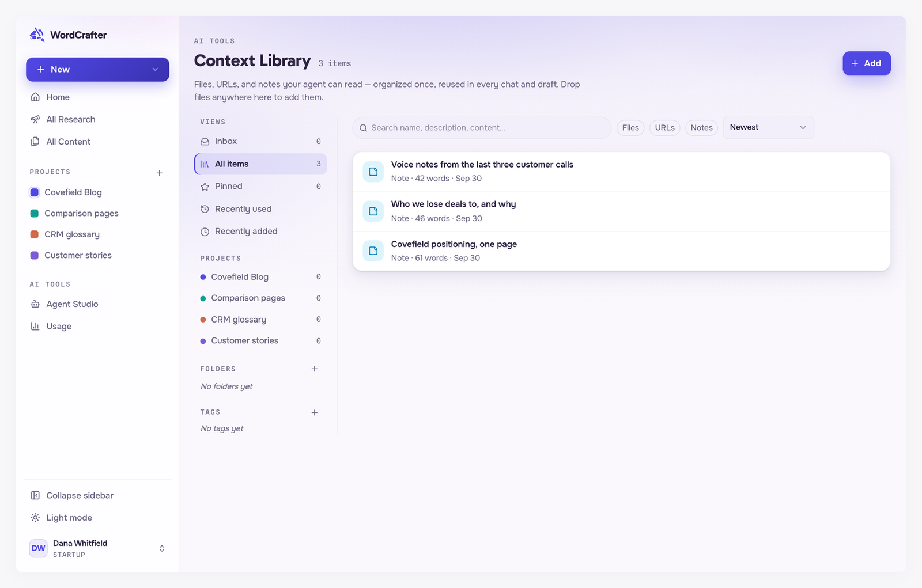Open Voice notes from the last three customer calls

click(621, 172)
